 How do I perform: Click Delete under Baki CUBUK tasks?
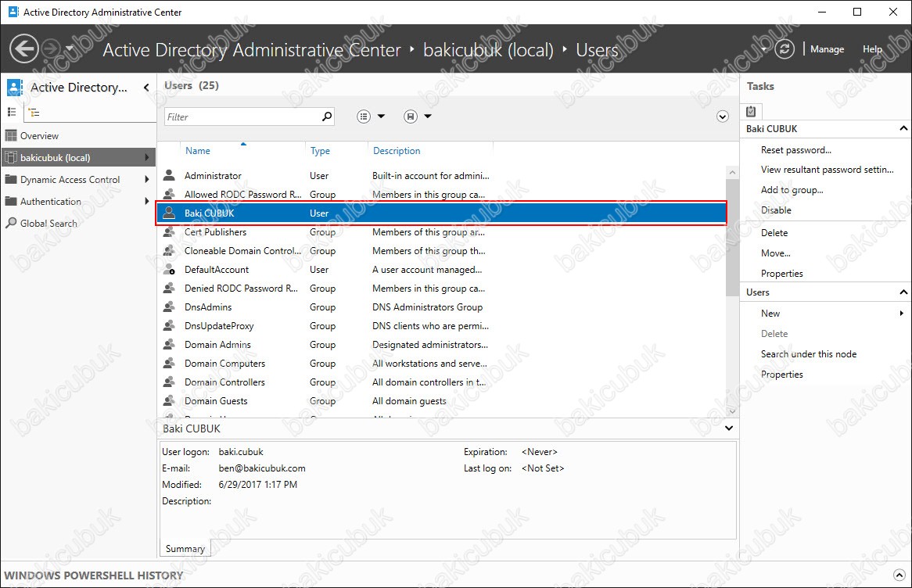[774, 233]
